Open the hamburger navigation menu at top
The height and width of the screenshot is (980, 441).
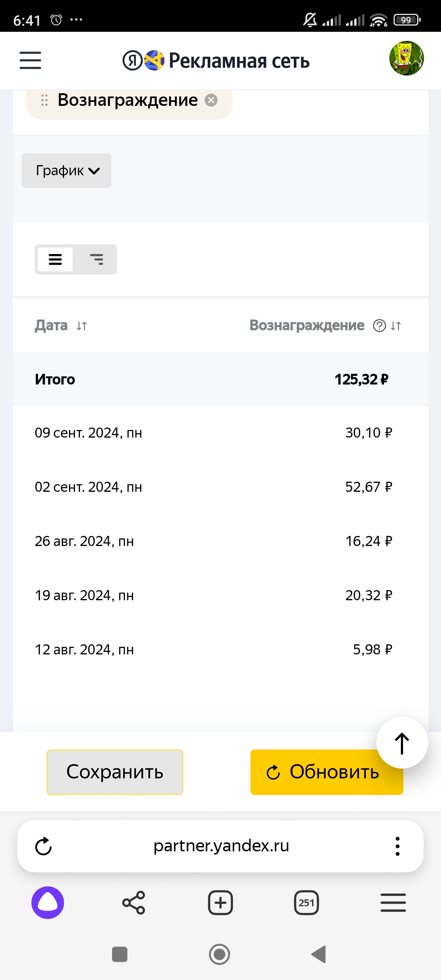30,60
